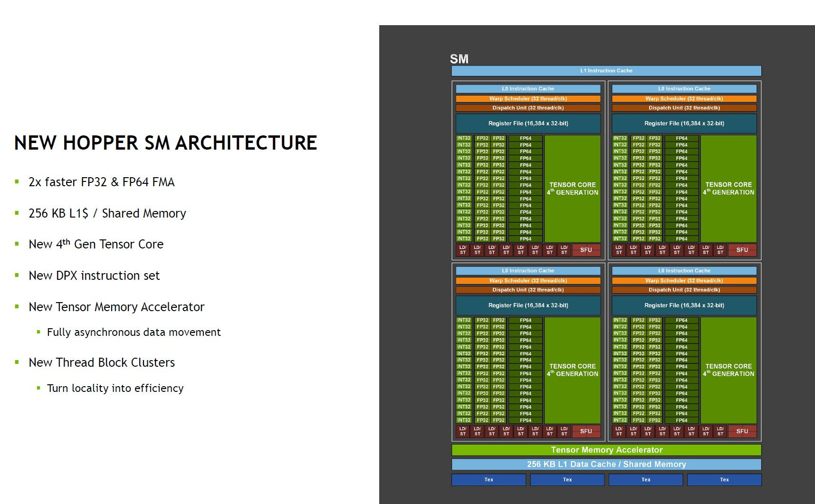This screenshot has width=815, height=504.
Task: Click the bottom-left partition's "SFU" block
Action: click(x=586, y=431)
